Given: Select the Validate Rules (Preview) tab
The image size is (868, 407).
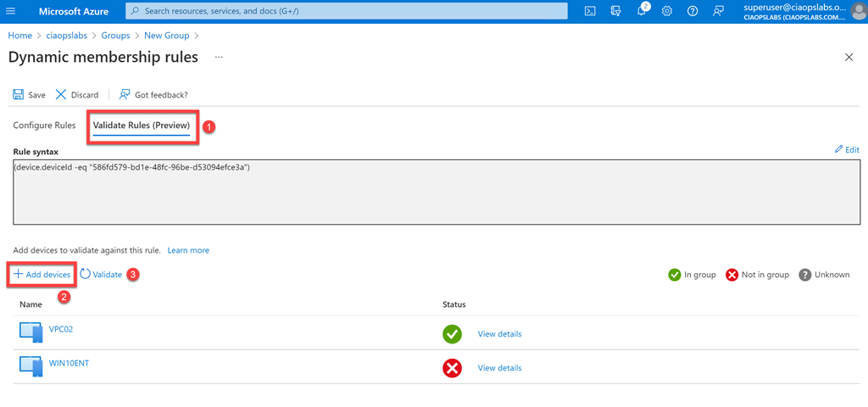Looking at the screenshot, I should 141,125.
